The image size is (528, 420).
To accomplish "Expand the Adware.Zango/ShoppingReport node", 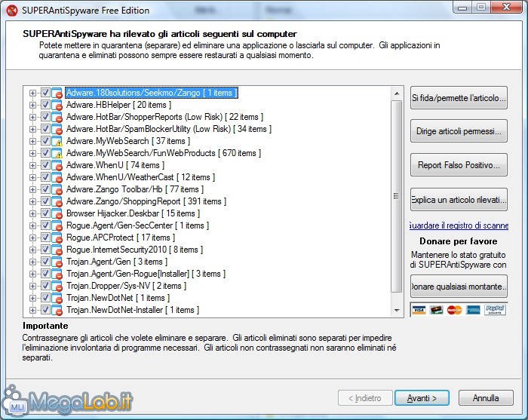I will click(x=32, y=202).
